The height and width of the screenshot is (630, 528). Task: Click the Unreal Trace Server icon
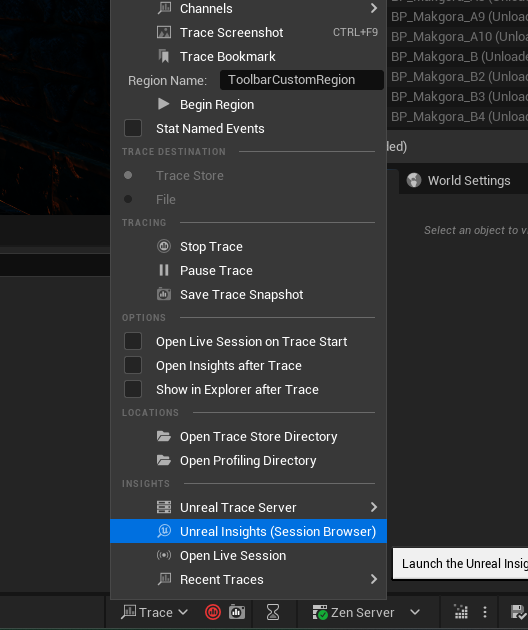pyautogui.click(x=164, y=507)
